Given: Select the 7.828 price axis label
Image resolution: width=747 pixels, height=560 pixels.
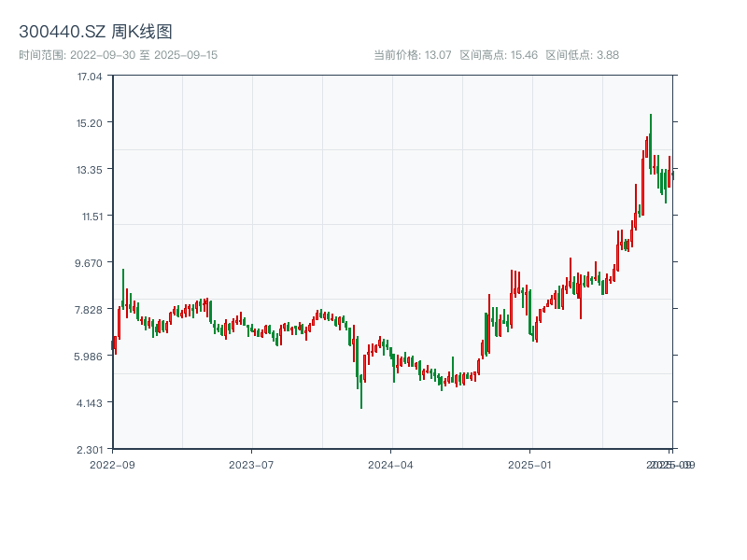Looking at the screenshot, I should point(90,310).
